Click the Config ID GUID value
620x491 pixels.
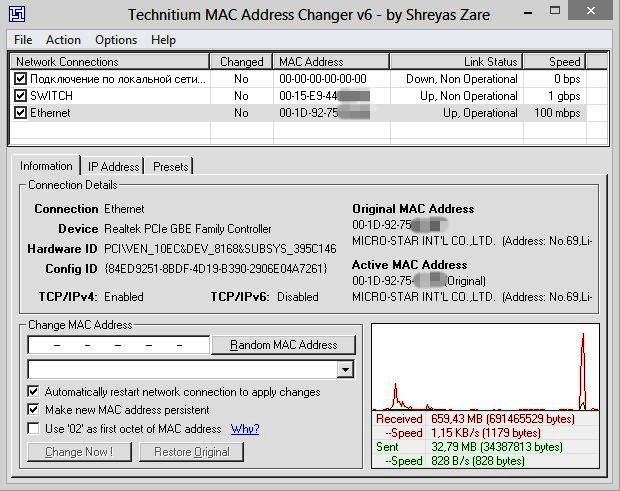(x=216, y=268)
